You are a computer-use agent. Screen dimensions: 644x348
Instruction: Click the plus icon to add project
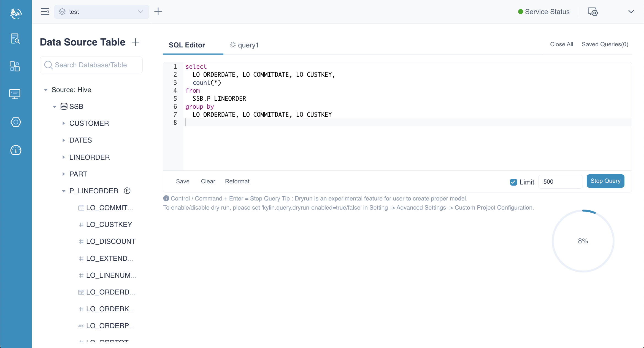(x=158, y=12)
